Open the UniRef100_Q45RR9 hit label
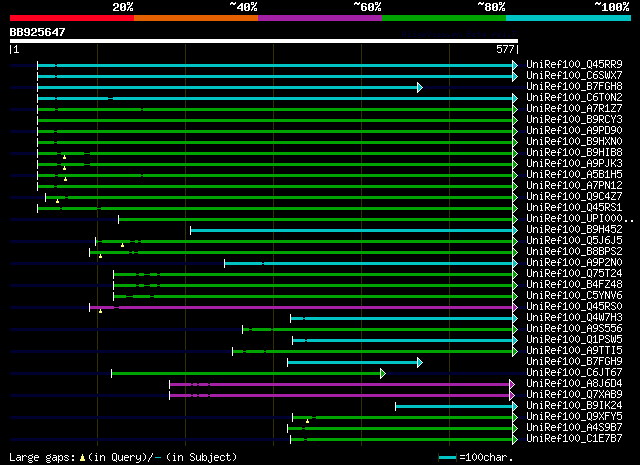This screenshot has height=465, width=640. pyautogui.click(x=574, y=65)
